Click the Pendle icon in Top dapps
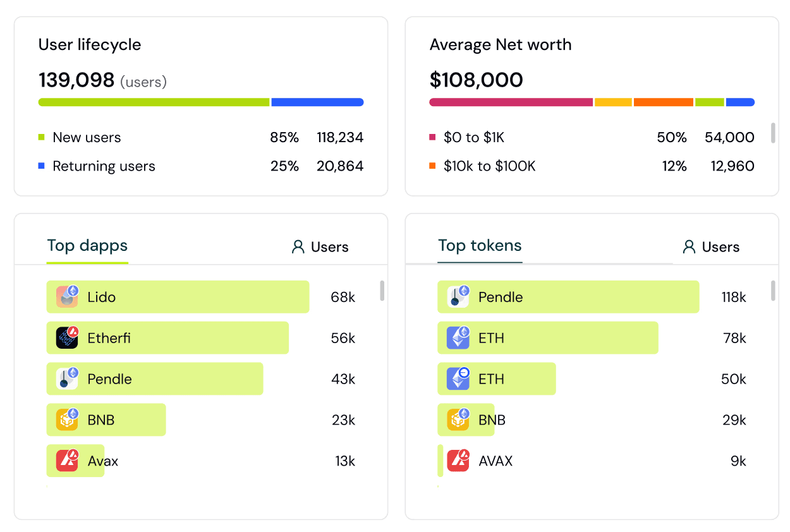Screen dimensions: 790x532 click(67, 379)
